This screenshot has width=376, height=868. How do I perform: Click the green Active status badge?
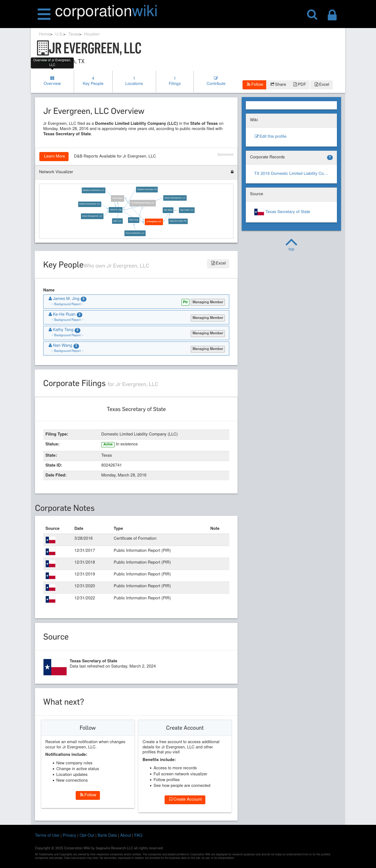coord(108,445)
